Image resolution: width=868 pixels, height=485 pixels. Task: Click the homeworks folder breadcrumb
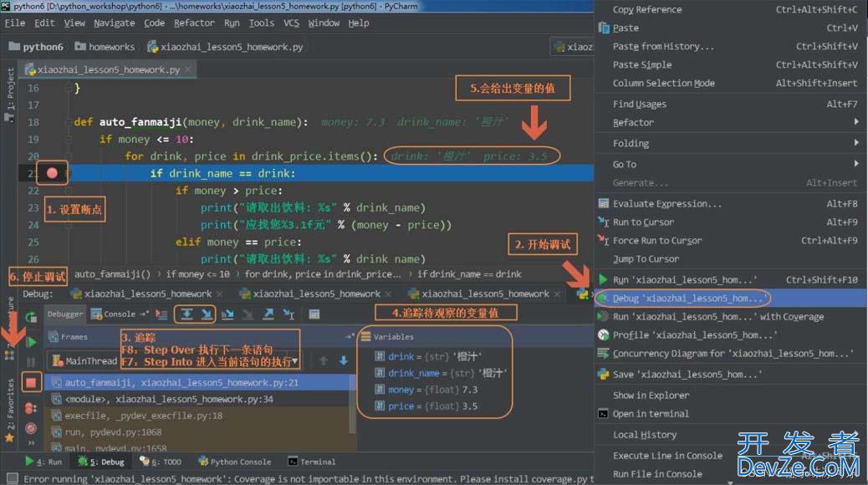pos(105,47)
